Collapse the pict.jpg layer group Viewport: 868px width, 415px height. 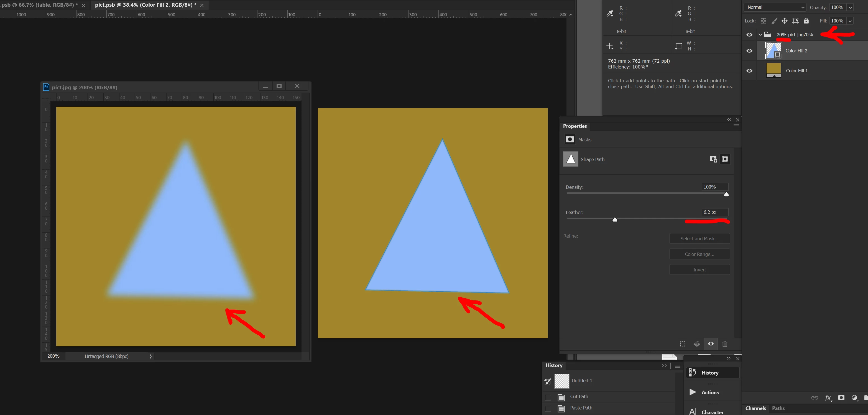(x=760, y=35)
